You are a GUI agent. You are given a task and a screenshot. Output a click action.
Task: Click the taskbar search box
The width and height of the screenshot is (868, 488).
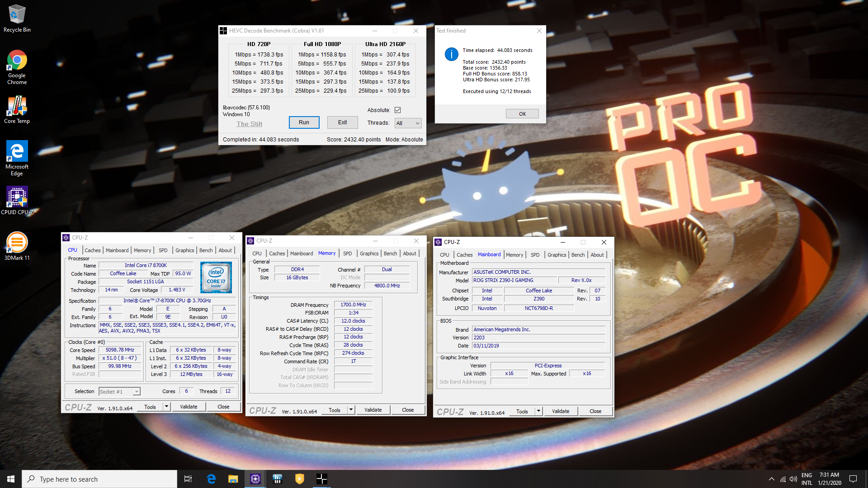pos(99,479)
